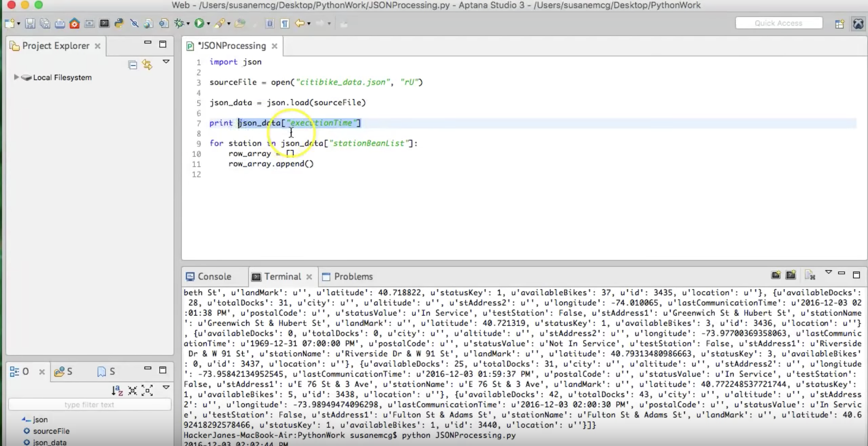This screenshot has width=868, height=446.
Task: Click "citibike_data.json" string in code
Action: [x=343, y=82]
